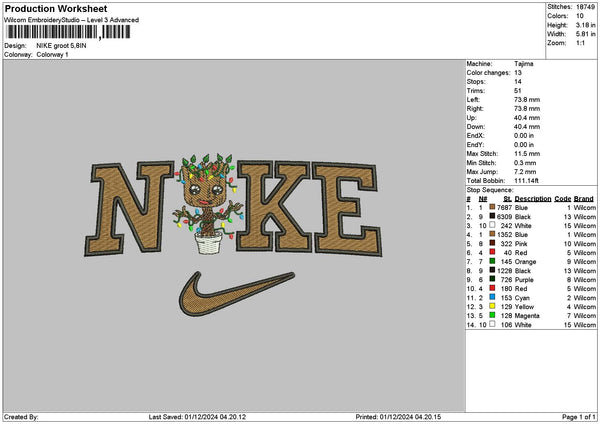
Task: Click the red swatch for stop 10 (180 stitches)
Action: pos(492,288)
